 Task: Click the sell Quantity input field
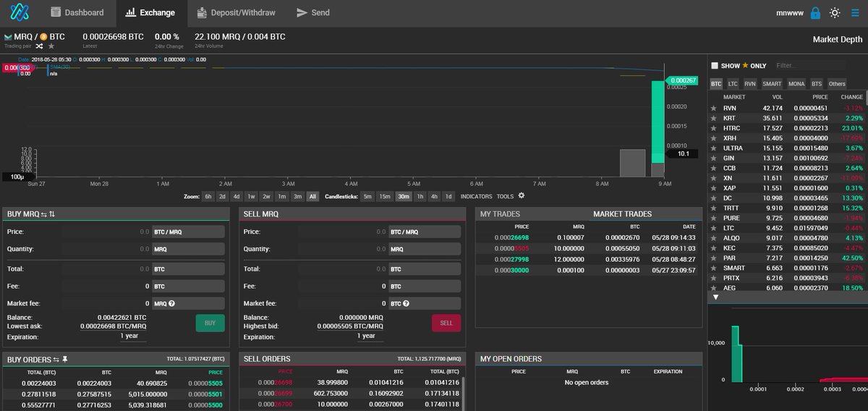coord(343,249)
